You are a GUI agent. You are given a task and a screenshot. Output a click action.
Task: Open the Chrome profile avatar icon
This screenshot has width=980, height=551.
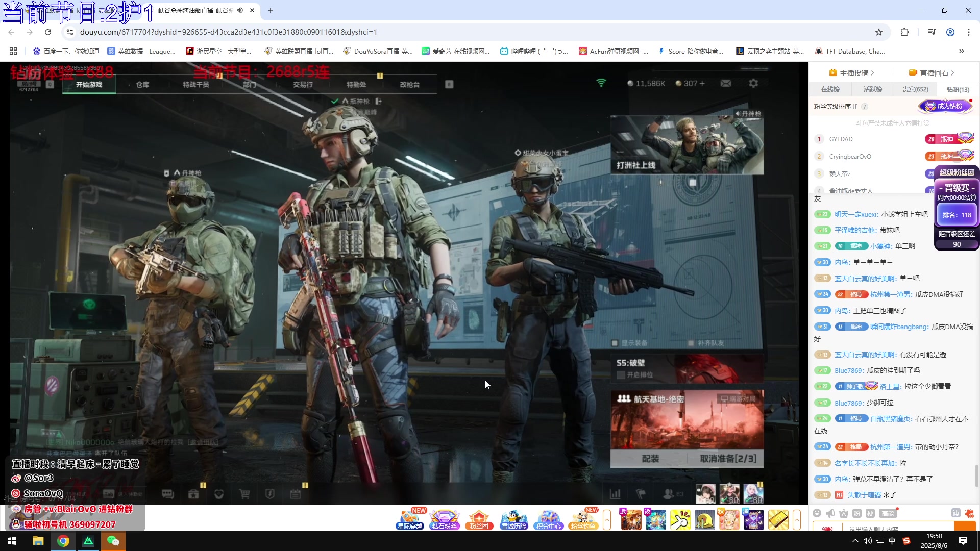pos(950,32)
